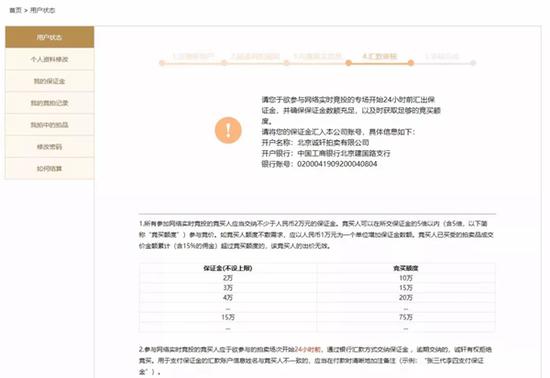Viewport: 550px width, 378px height.
Task: Click the 75万 bidding limit cell
Action: tap(405, 317)
